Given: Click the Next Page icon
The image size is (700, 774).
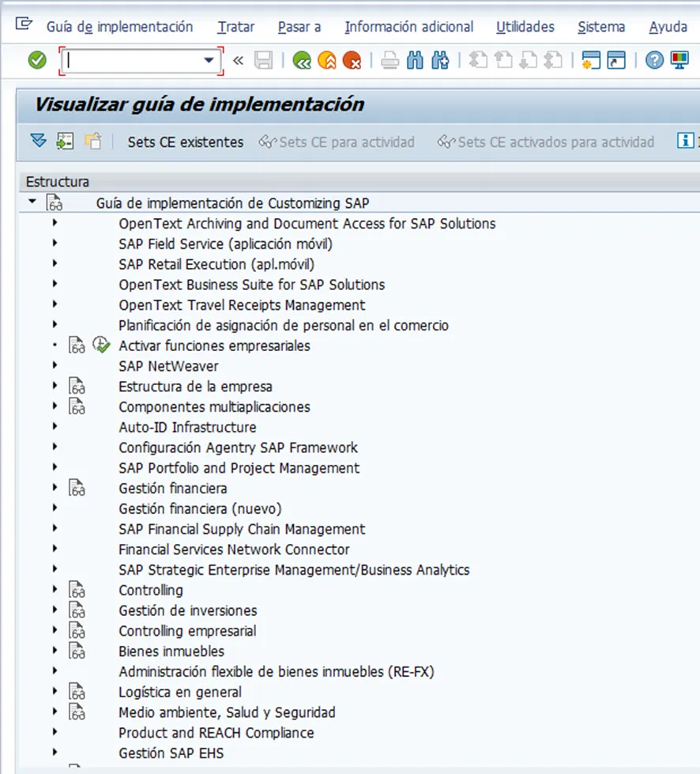Looking at the screenshot, I should [x=528, y=60].
